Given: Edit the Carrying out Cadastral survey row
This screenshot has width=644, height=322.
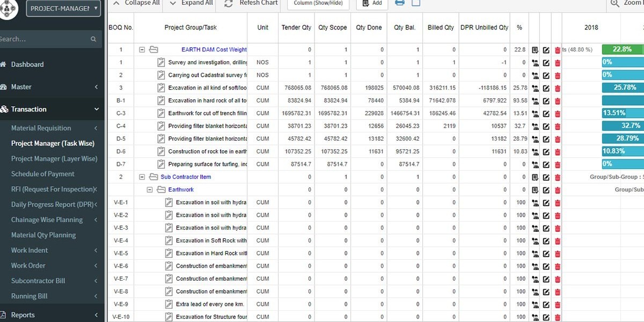Looking at the screenshot, I should coord(546,75).
